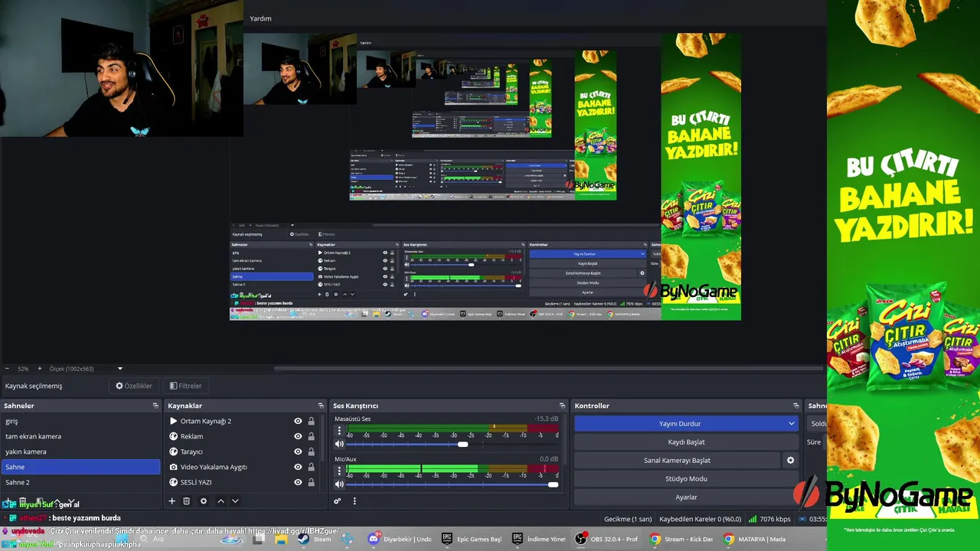Open virtual camera settings gear
This screenshot has height=551, width=980.
click(x=790, y=460)
